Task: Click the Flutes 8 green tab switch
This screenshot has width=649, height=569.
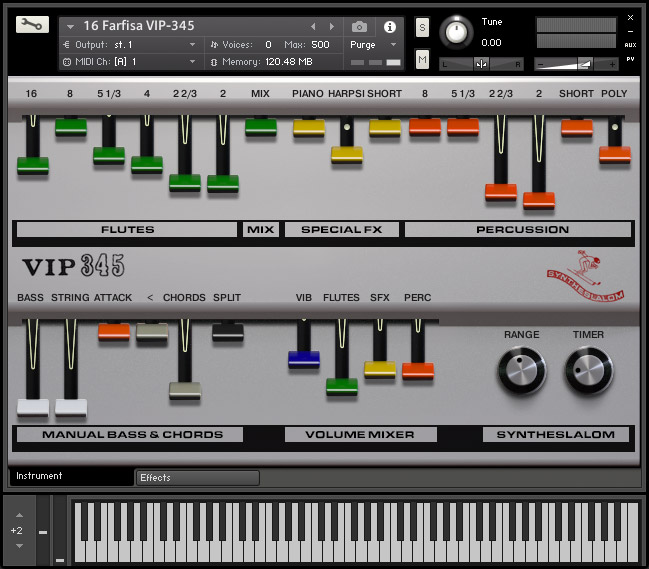Action: [71, 127]
